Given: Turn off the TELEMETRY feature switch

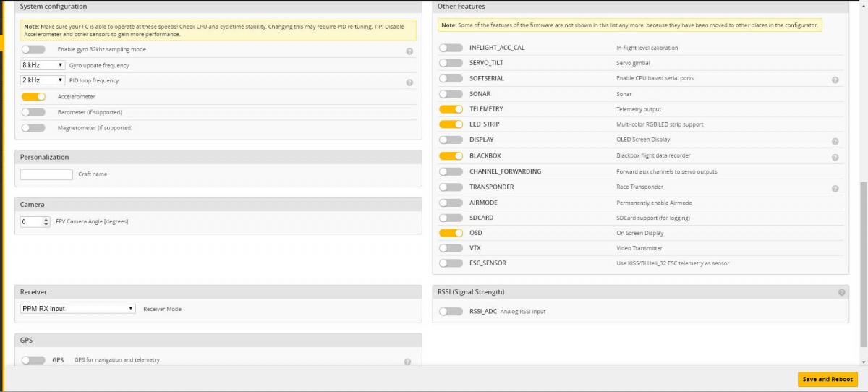Looking at the screenshot, I should click(x=451, y=109).
